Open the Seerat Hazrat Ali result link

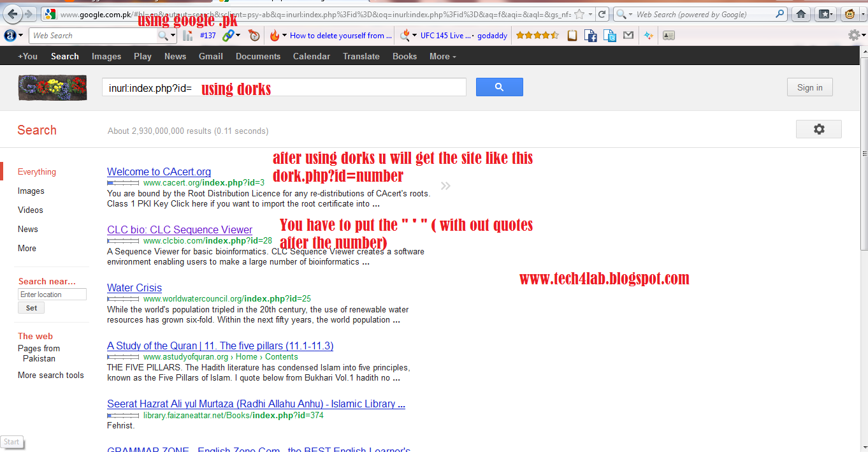tap(256, 404)
